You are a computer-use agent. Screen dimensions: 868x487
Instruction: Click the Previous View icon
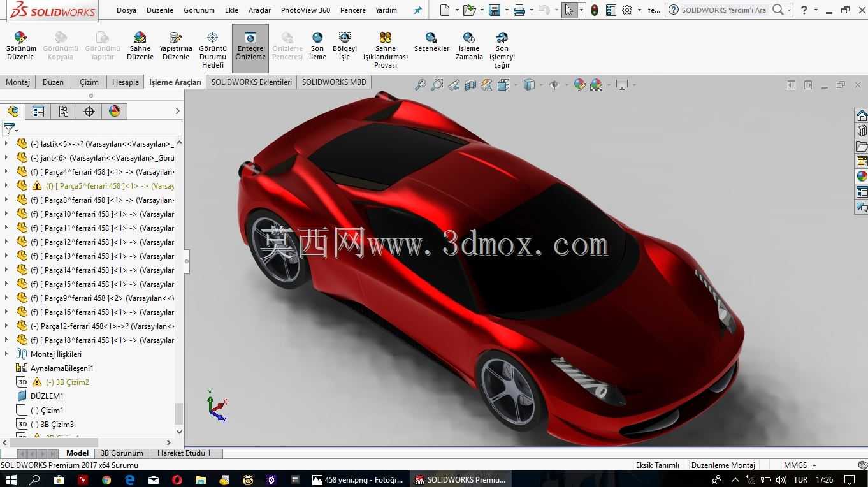[454, 85]
